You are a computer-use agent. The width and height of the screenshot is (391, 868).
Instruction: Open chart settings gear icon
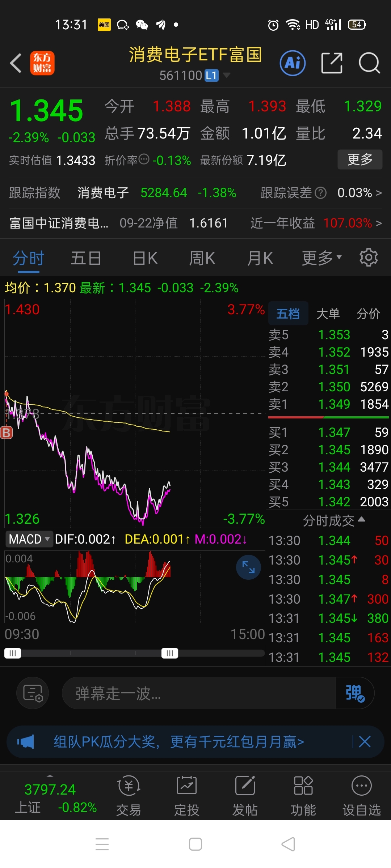369,258
